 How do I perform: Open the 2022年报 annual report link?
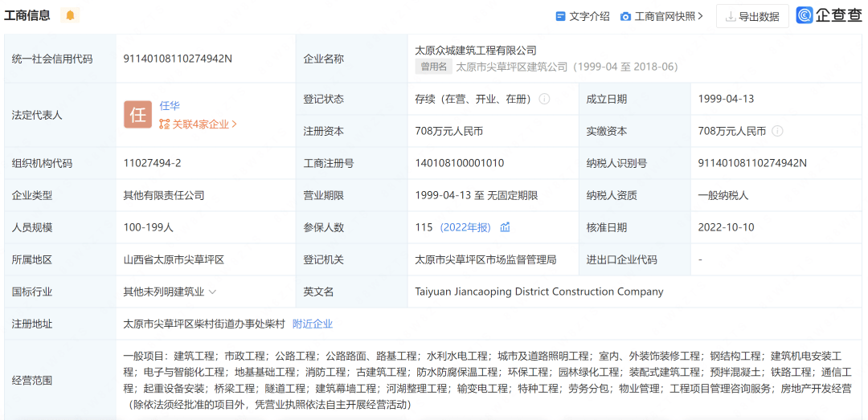pos(465,227)
